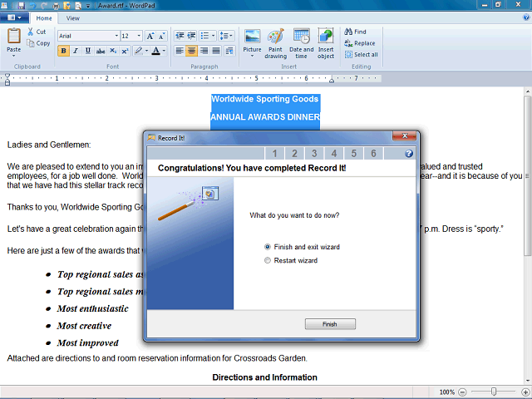Click the 'Most creative' bullet text
The image size is (532, 399).
click(x=84, y=326)
